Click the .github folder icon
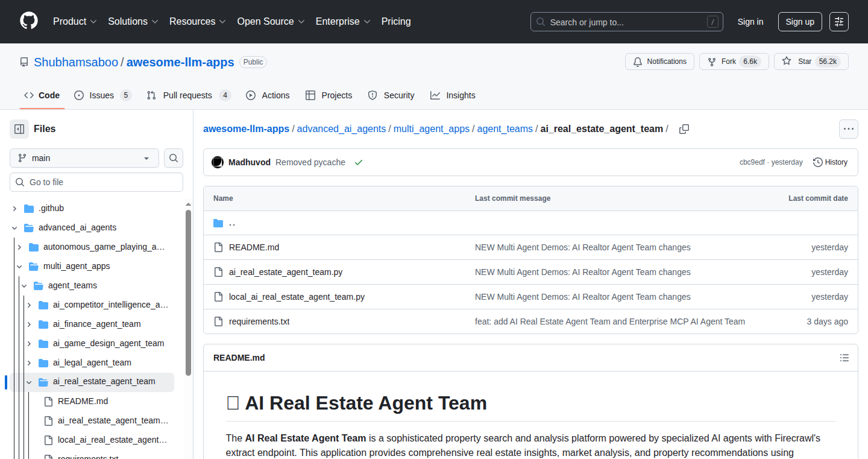This screenshot has width=868, height=459. [29, 208]
